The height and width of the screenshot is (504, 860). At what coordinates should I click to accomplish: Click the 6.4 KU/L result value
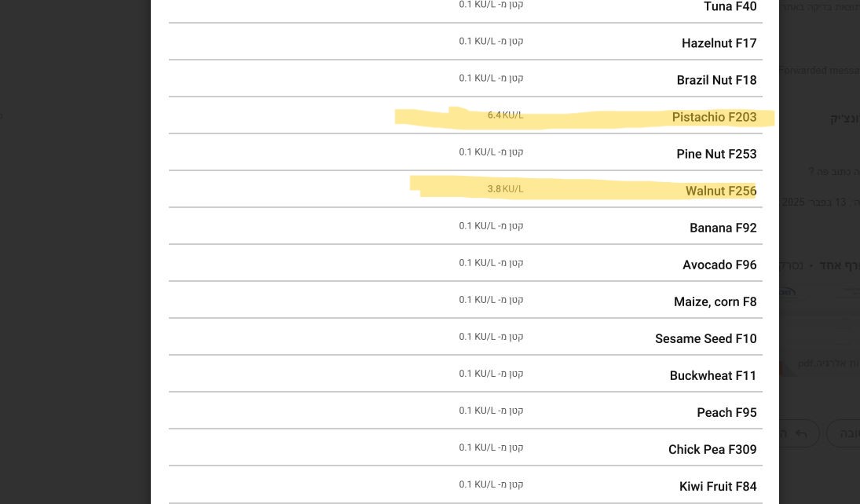(x=505, y=115)
